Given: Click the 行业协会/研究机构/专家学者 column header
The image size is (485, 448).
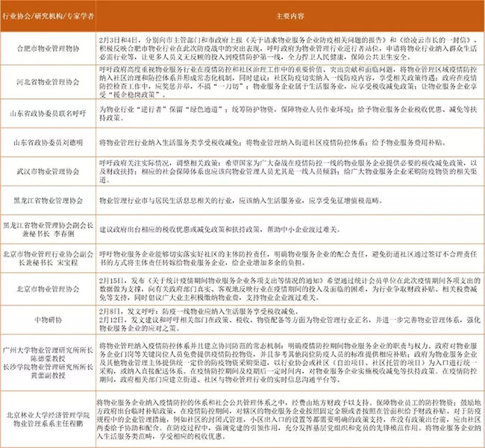Looking at the screenshot, I should [x=46, y=13].
